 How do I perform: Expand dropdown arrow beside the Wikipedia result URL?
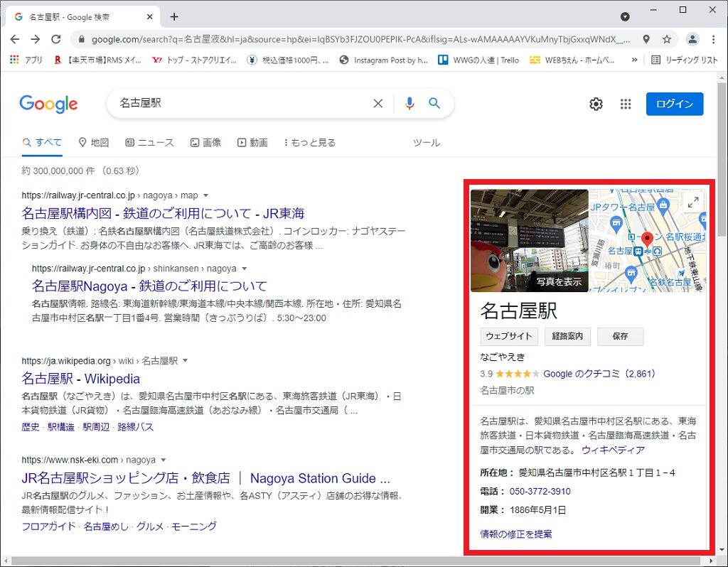[x=186, y=361]
